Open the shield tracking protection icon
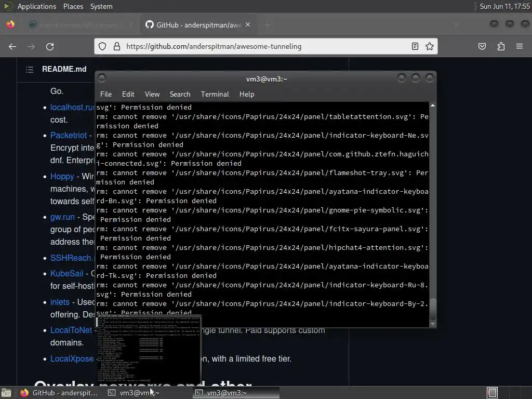 coord(102,46)
